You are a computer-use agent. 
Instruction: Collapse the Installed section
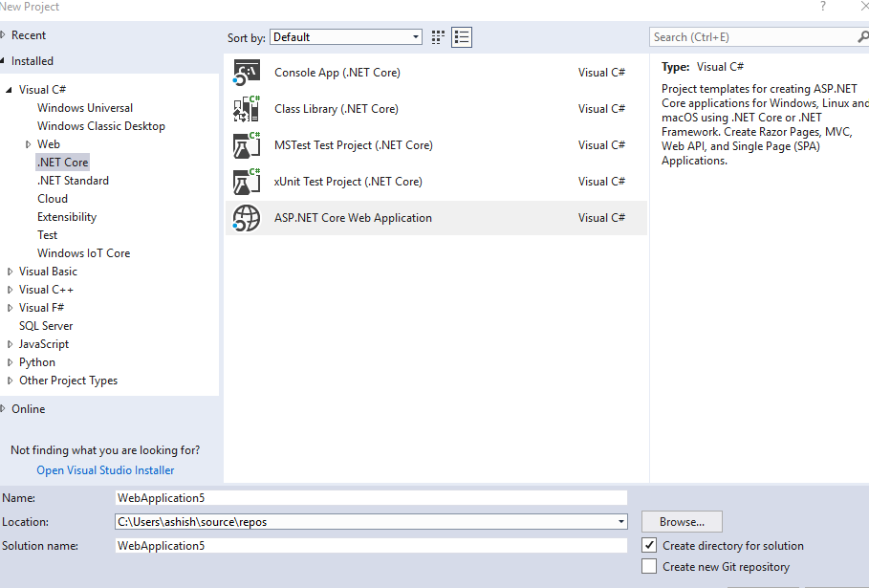click(x=3, y=61)
